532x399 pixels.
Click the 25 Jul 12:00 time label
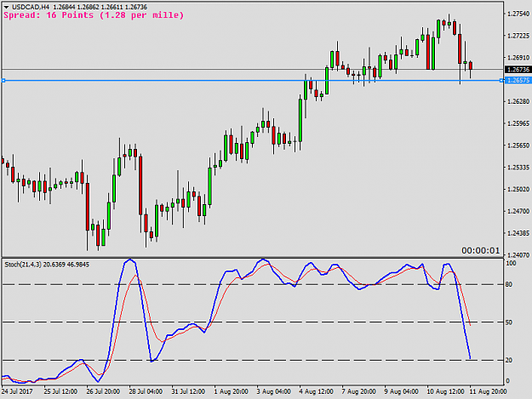pos(60,391)
